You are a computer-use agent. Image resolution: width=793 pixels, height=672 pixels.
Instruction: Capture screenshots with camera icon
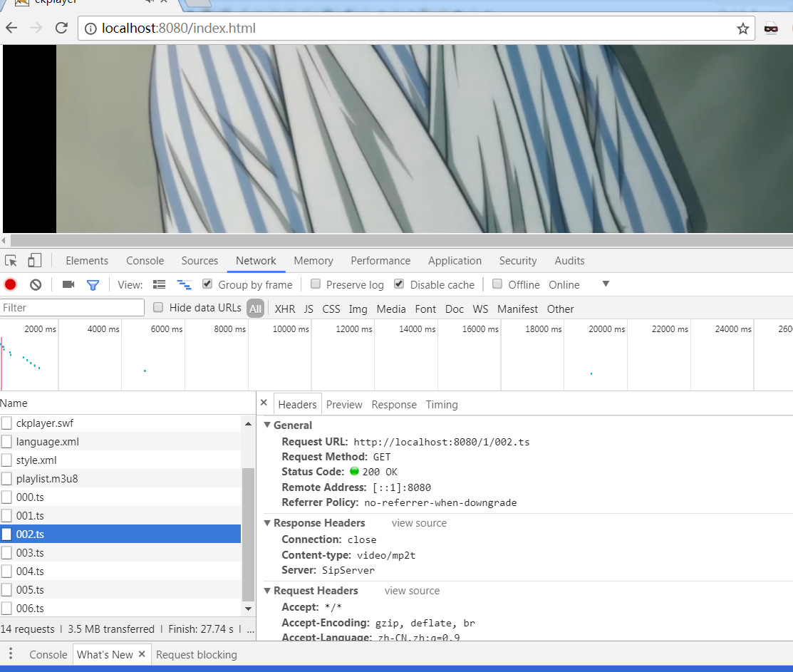click(x=68, y=284)
